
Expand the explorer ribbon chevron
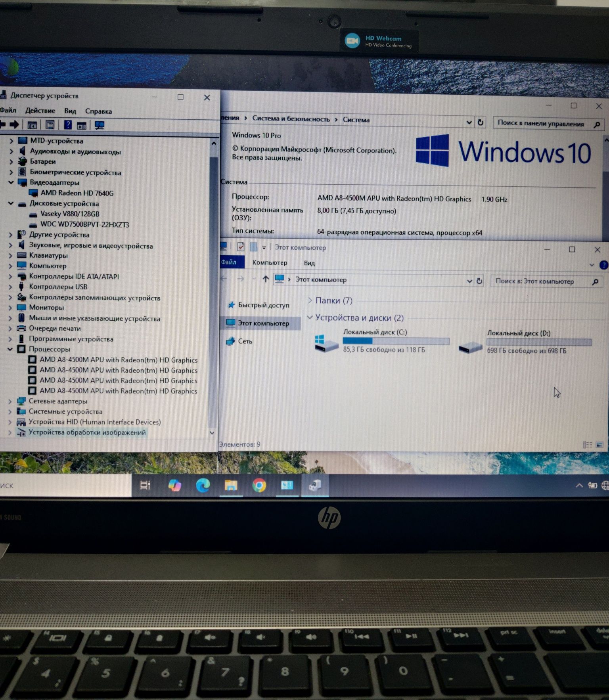[x=592, y=265]
